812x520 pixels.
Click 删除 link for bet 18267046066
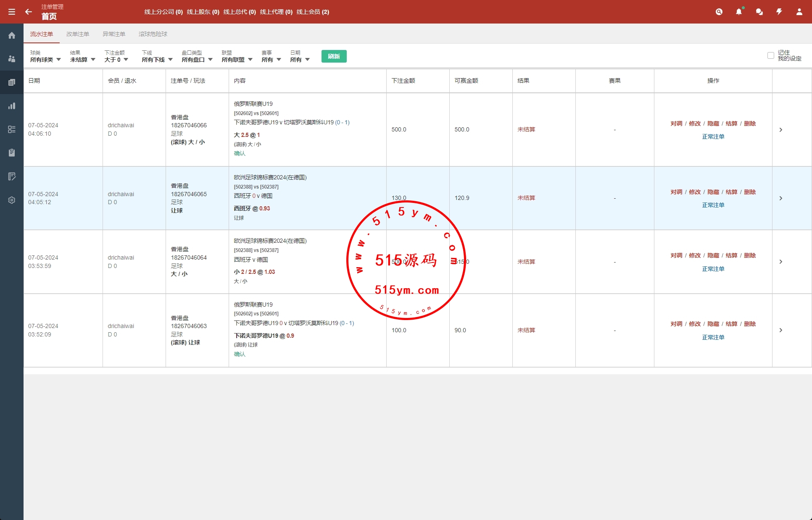(750, 123)
